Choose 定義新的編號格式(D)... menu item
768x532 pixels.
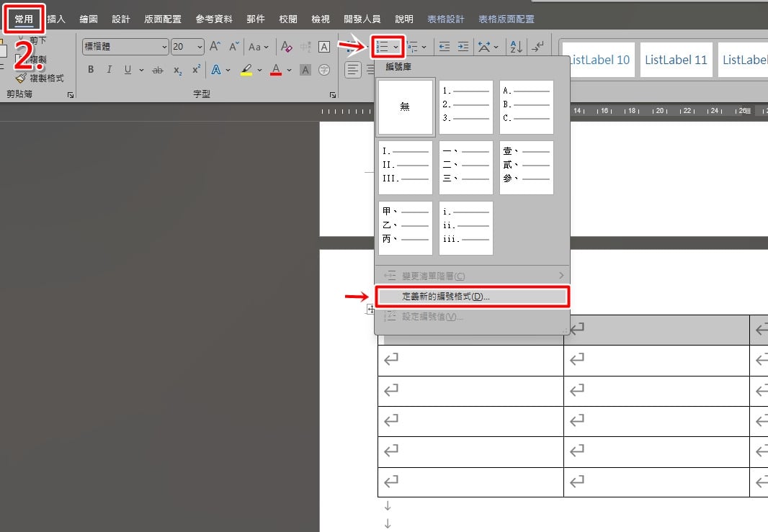472,297
